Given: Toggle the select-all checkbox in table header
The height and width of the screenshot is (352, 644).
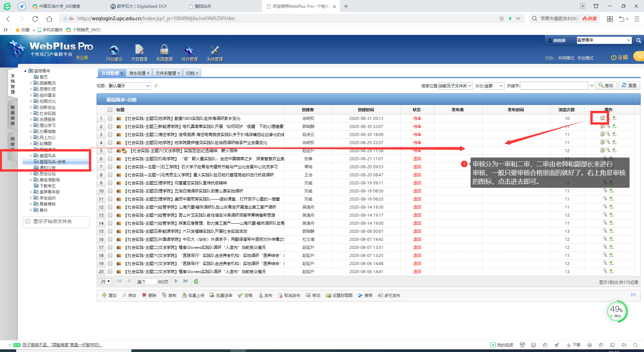Looking at the screenshot, I should 110,109.
